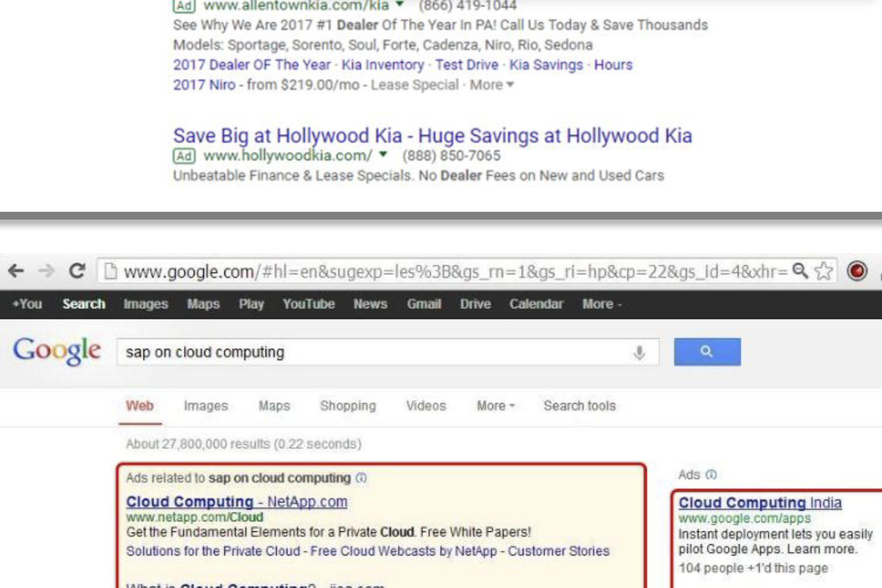
Task: Open the More menu in black bar
Action: pos(601,304)
